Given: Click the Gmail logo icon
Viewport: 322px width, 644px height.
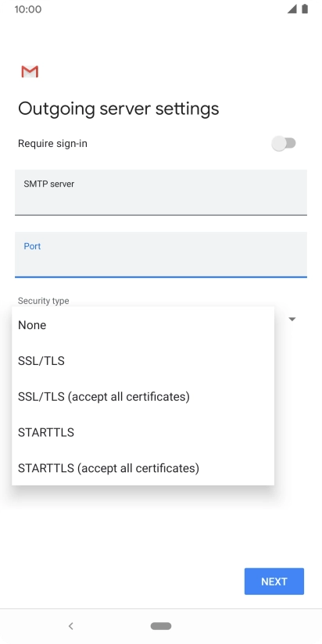Looking at the screenshot, I should [x=30, y=71].
